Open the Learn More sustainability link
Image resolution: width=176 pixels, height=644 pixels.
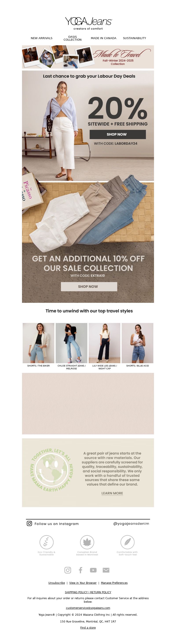pos(112,493)
